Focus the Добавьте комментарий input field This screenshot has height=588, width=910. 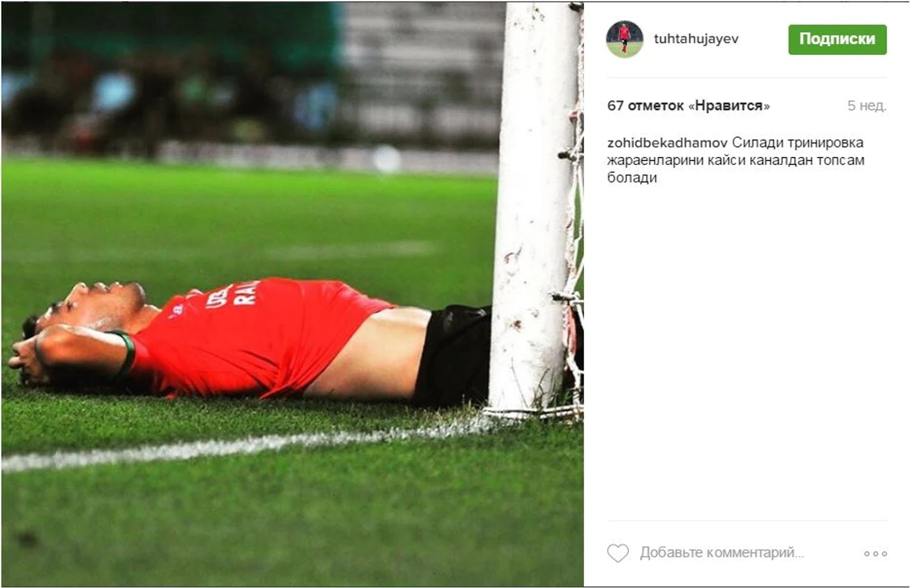[x=722, y=552]
